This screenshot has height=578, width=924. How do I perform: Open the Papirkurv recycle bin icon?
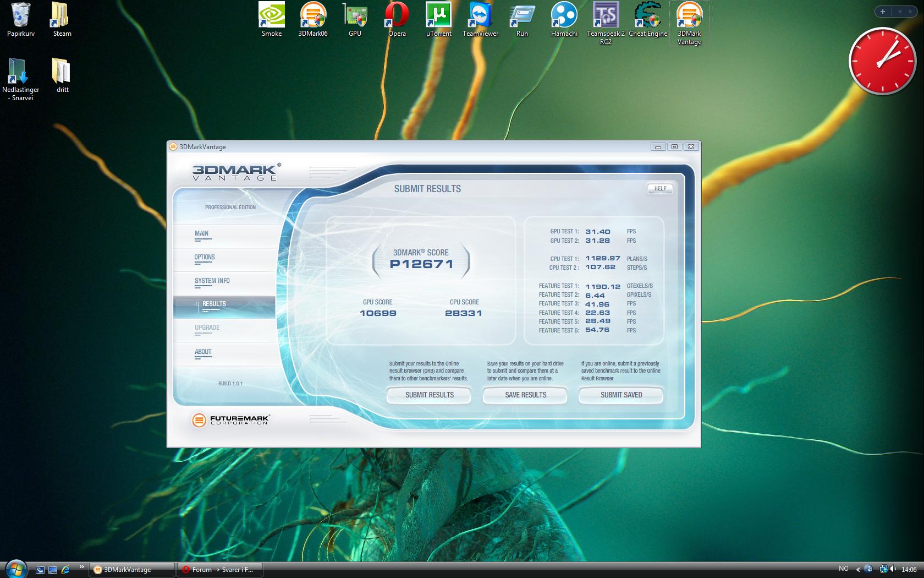coord(21,20)
